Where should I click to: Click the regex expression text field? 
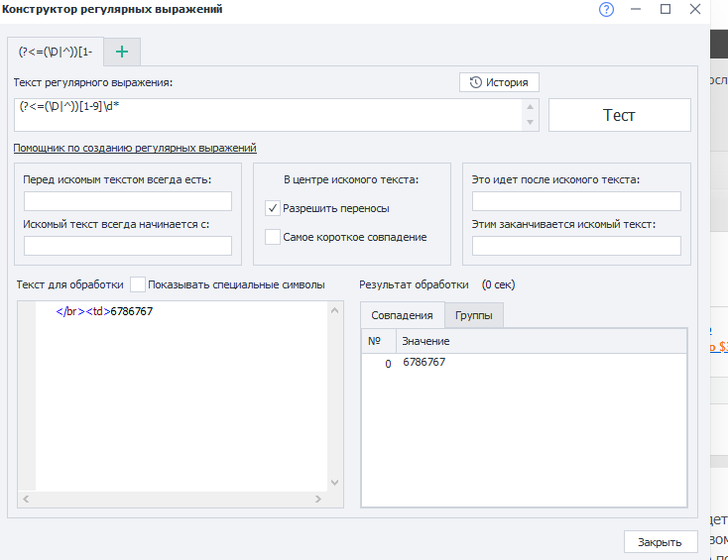[268, 115]
